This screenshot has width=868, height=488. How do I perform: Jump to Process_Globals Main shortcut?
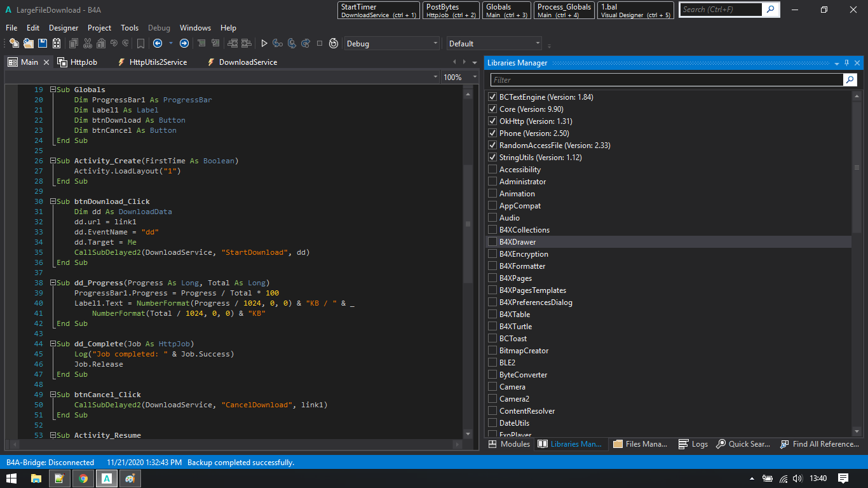[x=564, y=11]
